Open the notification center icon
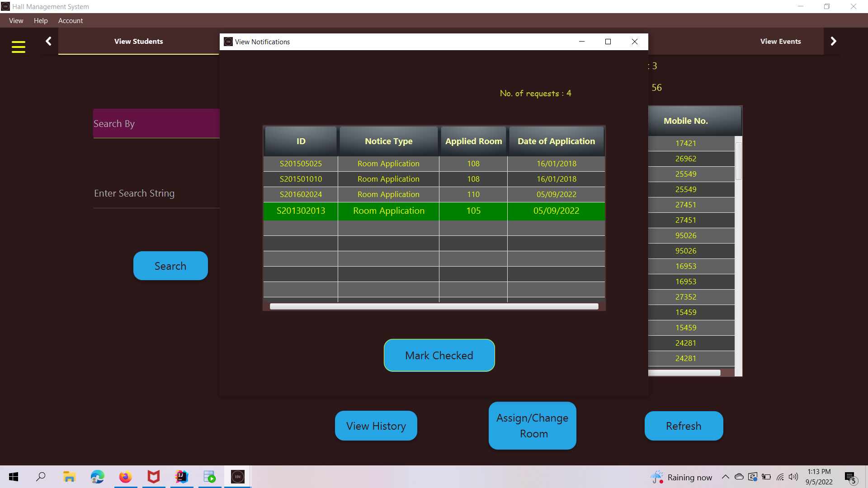The width and height of the screenshot is (868, 488). (x=850, y=477)
